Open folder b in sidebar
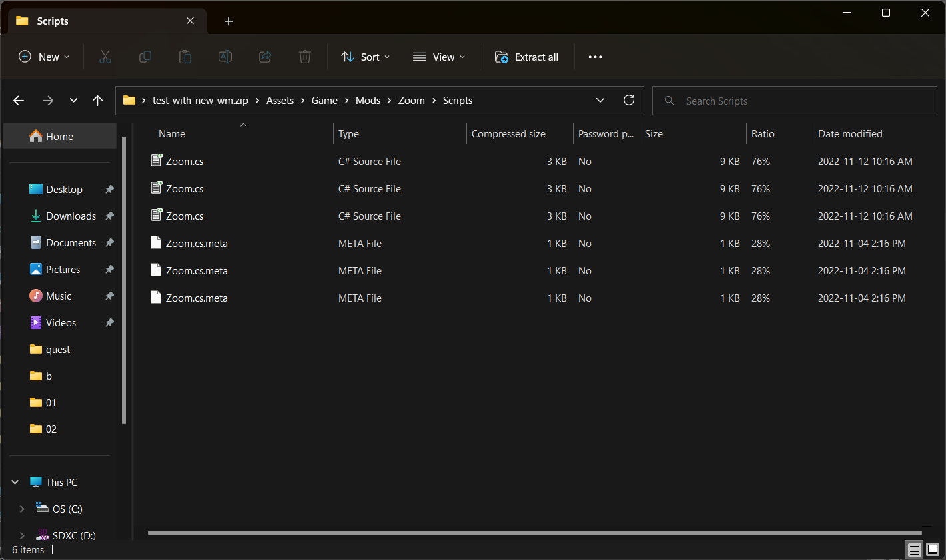The height and width of the screenshot is (560, 946). [49, 376]
